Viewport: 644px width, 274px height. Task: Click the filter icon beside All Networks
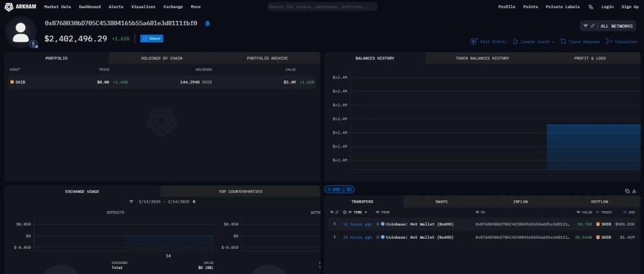click(586, 26)
